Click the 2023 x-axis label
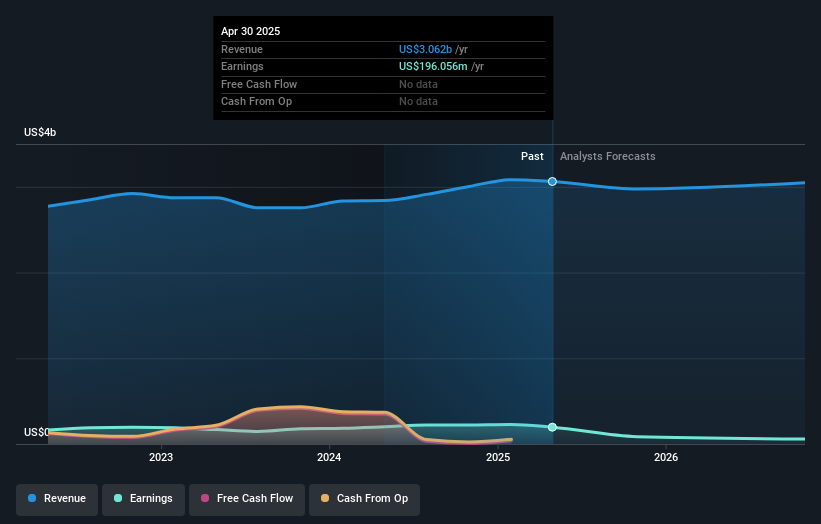The height and width of the screenshot is (524, 821). point(161,457)
